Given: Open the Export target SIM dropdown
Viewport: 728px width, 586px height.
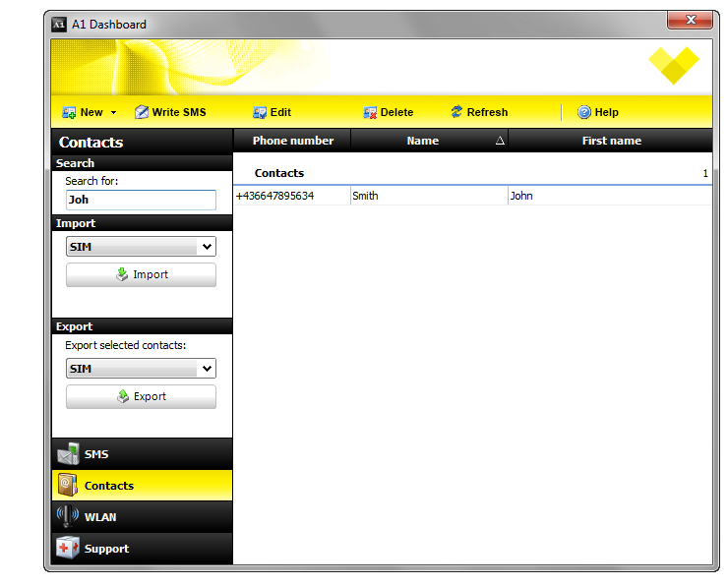Looking at the screenshot, I should 141,369.
